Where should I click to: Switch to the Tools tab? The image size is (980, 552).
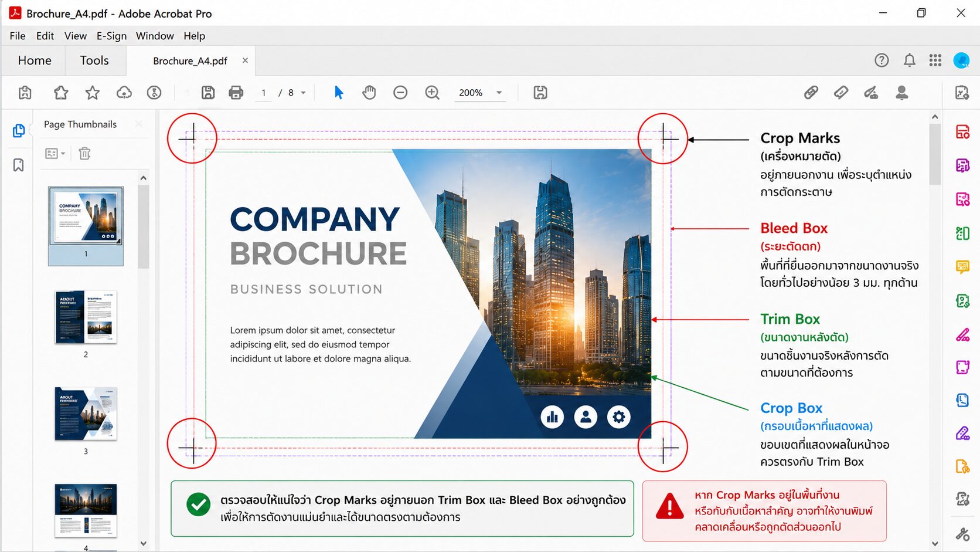(x=94, y=60)
